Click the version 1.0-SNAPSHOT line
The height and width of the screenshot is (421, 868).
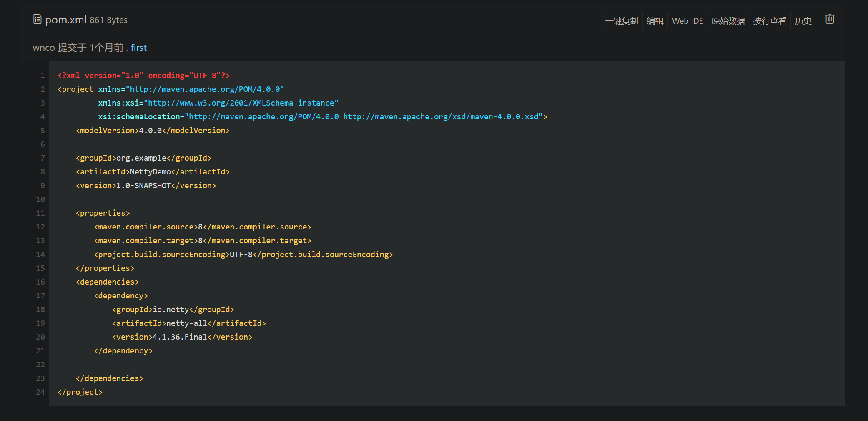146,186
